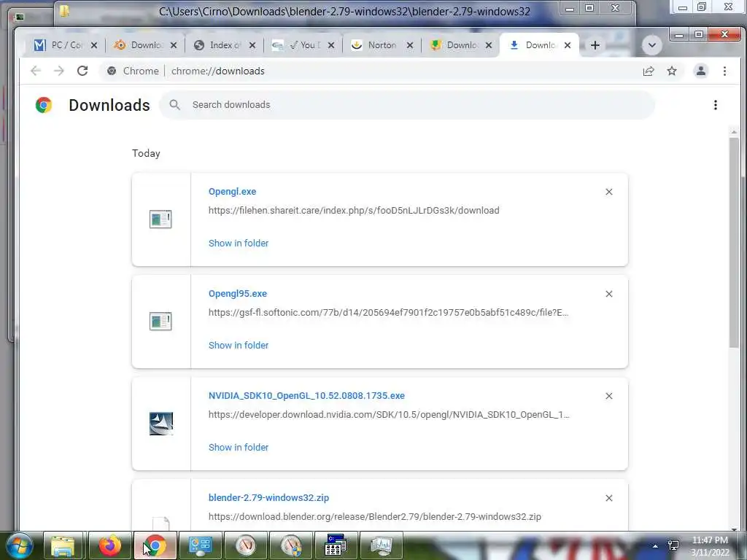Remove blender-2.79-windows32.zip from list
The image size is (747, 560).
click(609, 498)
